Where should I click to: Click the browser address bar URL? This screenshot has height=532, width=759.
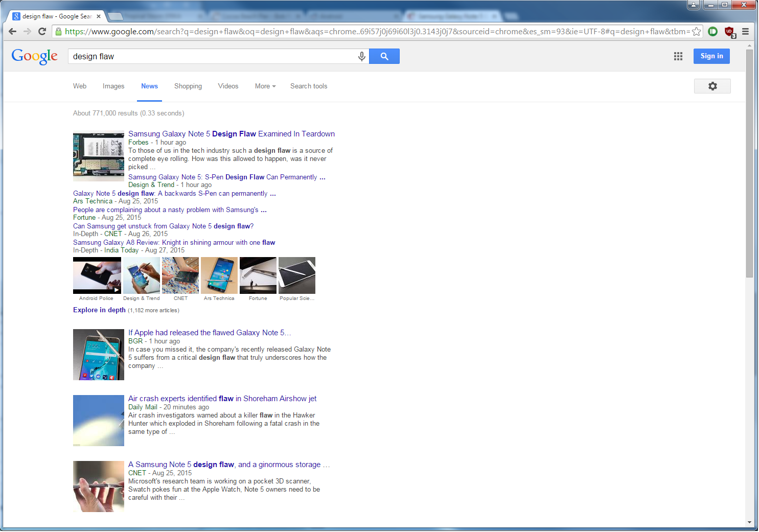[x=378, y=32]
